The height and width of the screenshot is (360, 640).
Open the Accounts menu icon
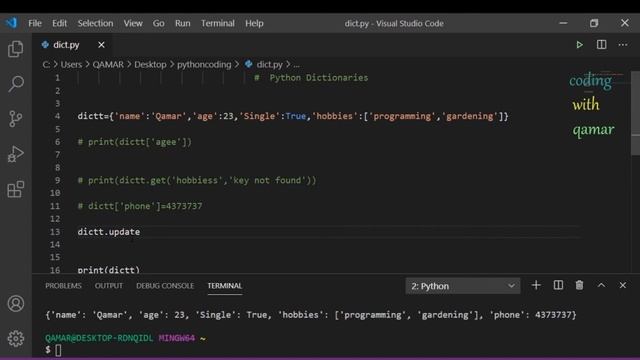pos(16,304)
